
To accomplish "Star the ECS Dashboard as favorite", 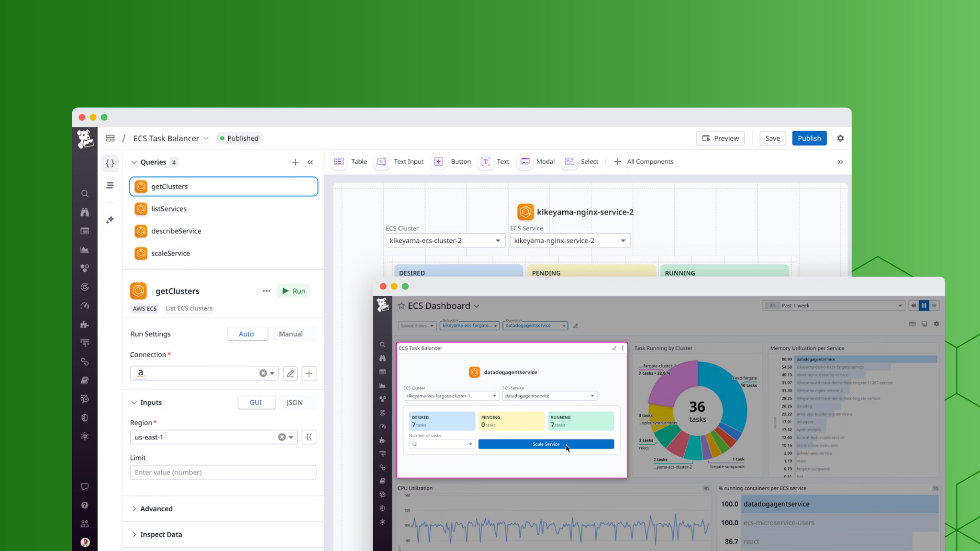I will 401,306.
